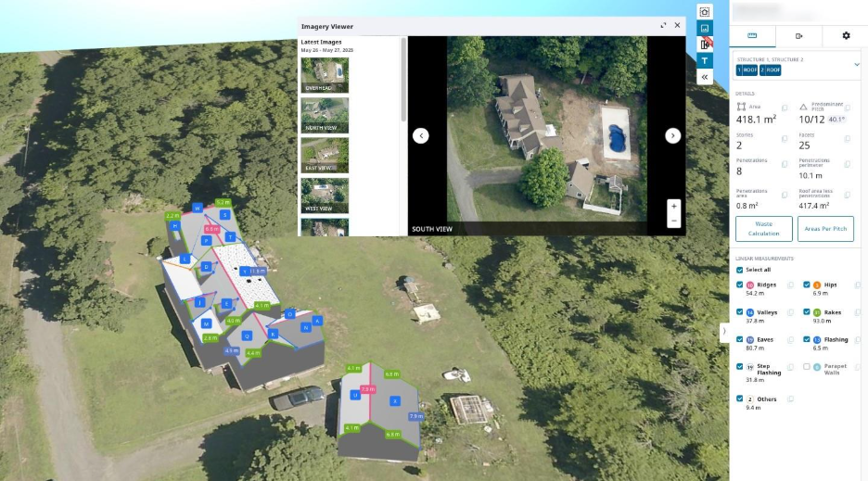The image size is (868, 481).
Task: Copy the Predominant Pitch value
Action: [848, 108]
